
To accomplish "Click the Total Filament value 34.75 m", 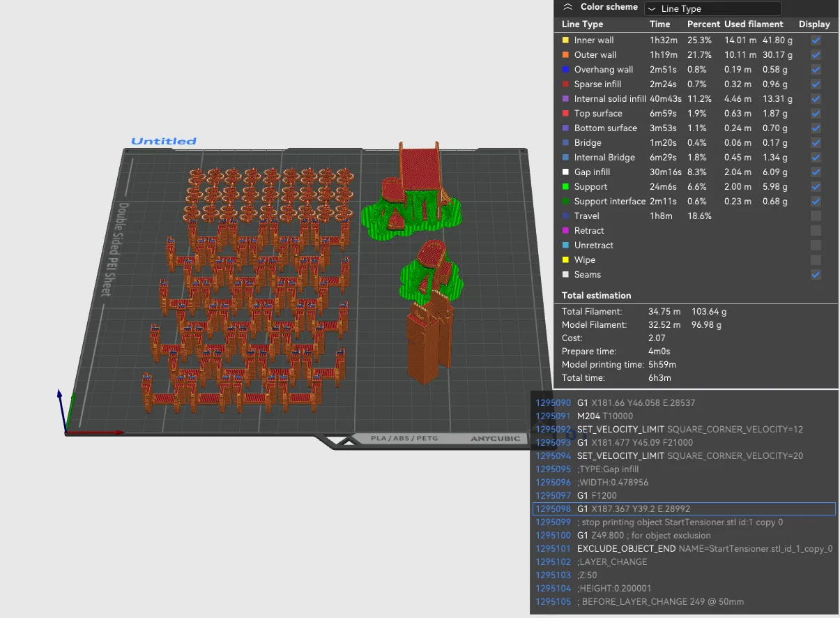I will [665, 312].
